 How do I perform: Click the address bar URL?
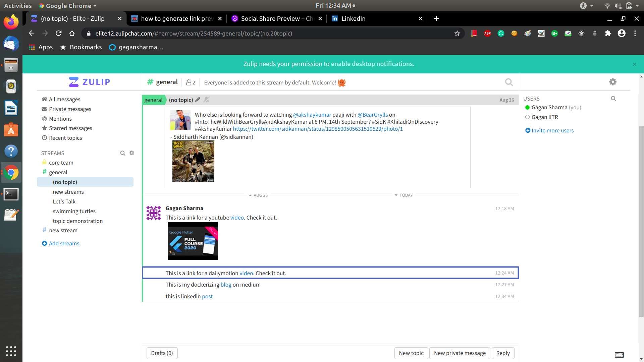[x=194, y=33]
